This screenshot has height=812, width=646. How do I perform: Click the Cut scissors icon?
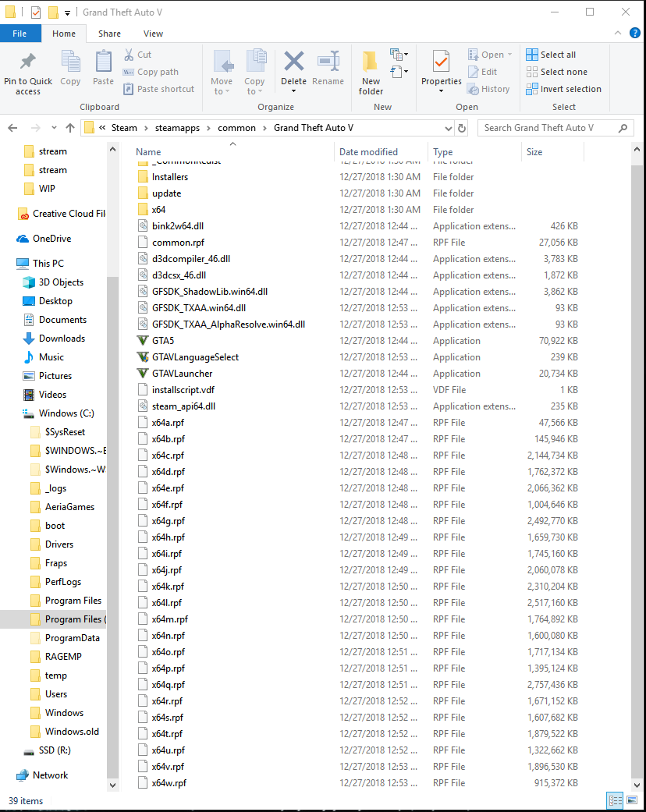point(129,54)
